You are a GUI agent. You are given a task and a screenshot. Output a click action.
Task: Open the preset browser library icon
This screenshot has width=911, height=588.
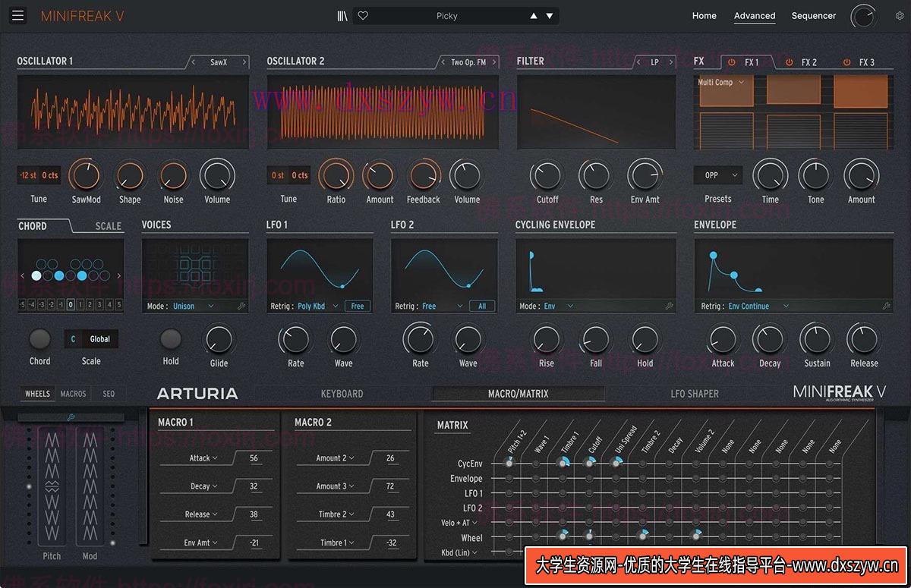point(342,15)
